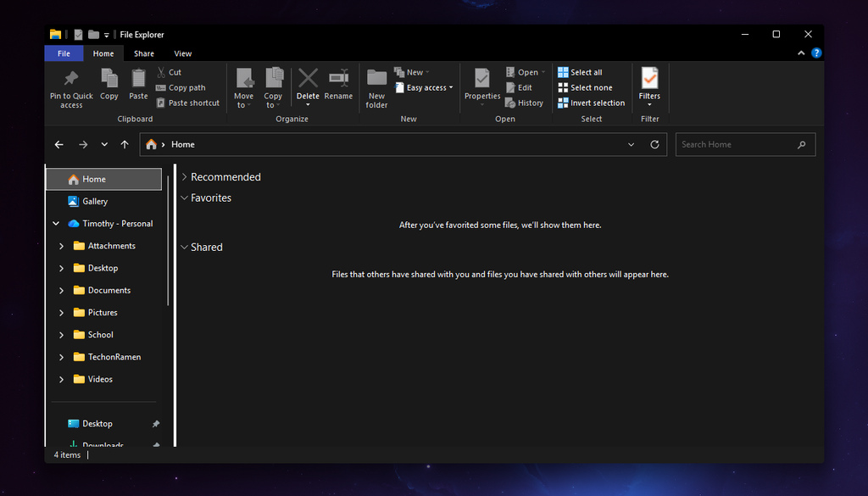Viewport: 868px width, 496px height.
Task: Collapse the Shared section
Action: 184,247
